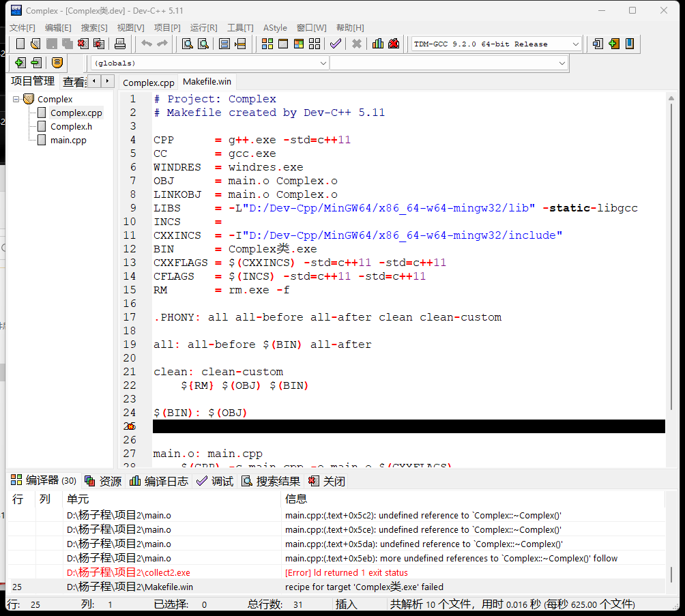Screen dimensions: 685x616
Task: Open the 运行[R] menu
Action: (203, 28)
